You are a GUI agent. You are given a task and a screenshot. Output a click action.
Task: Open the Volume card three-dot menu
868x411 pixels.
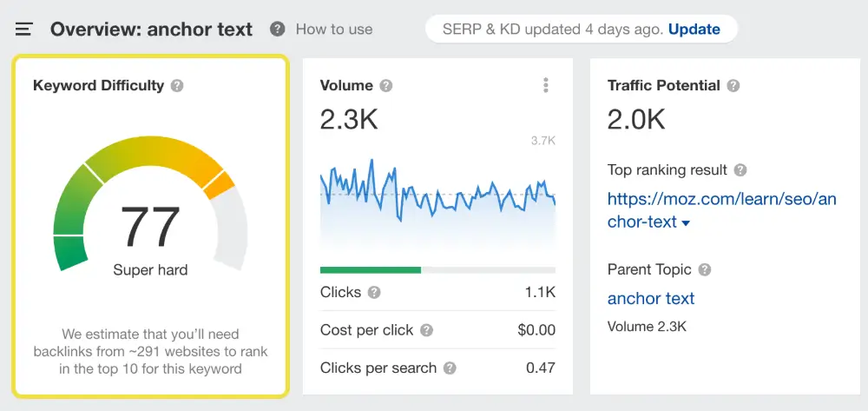coord(546,85)
